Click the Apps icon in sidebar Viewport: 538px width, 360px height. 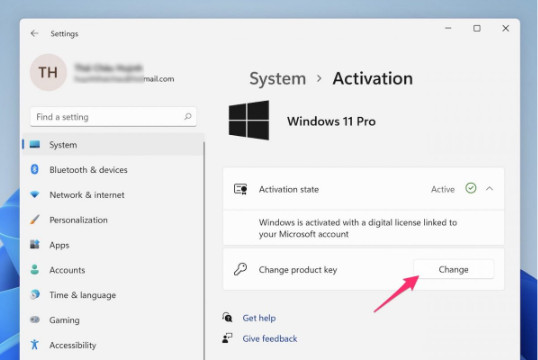click(35, 244)
